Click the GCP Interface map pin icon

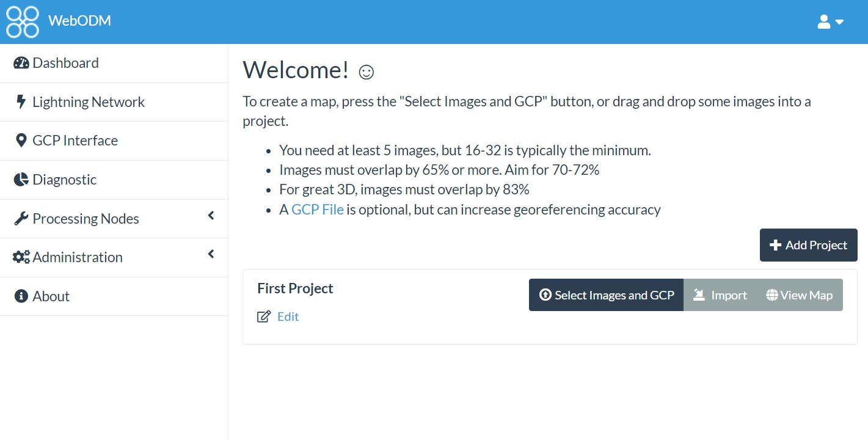coord(21,141)
